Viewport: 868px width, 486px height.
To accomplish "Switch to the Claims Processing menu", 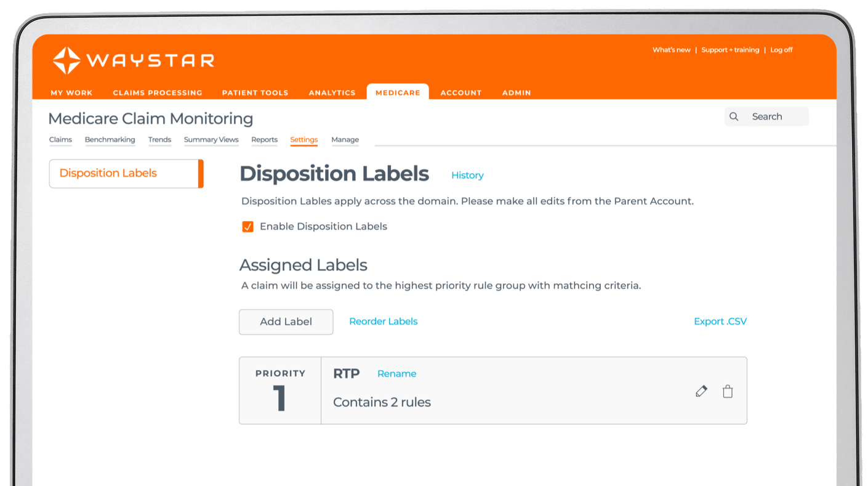I will pyautogui.click(x=158, y=92).
